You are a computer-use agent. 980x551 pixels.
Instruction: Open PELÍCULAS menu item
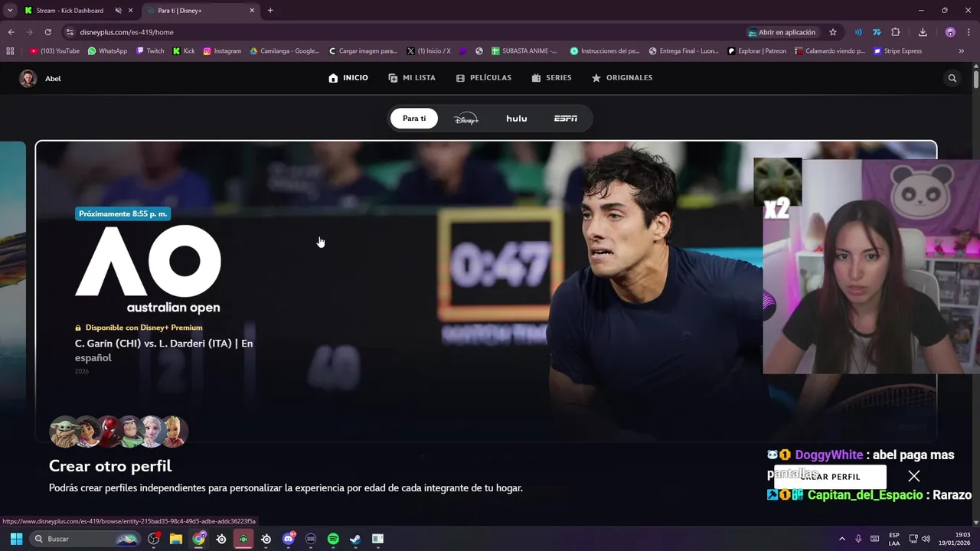tap(483, 78)
